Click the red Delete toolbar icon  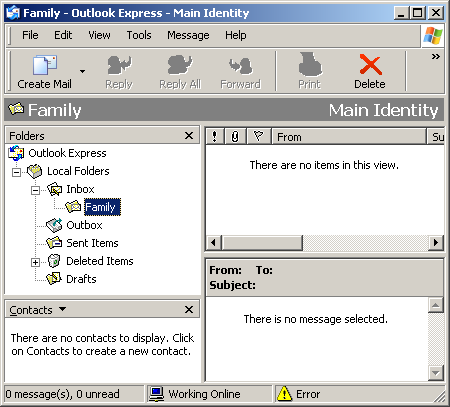[x=370, y=65]
